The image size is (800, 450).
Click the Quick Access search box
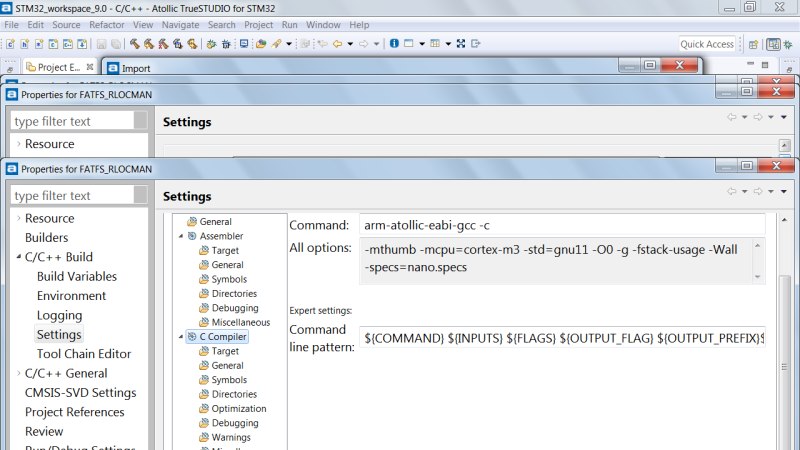[x=707, y=44]
